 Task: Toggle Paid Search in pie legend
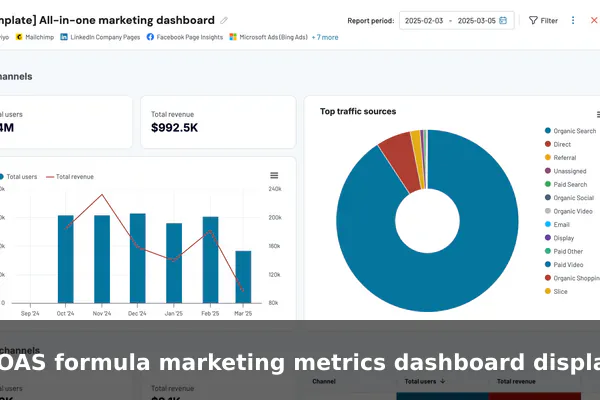(x=566, y=184)
